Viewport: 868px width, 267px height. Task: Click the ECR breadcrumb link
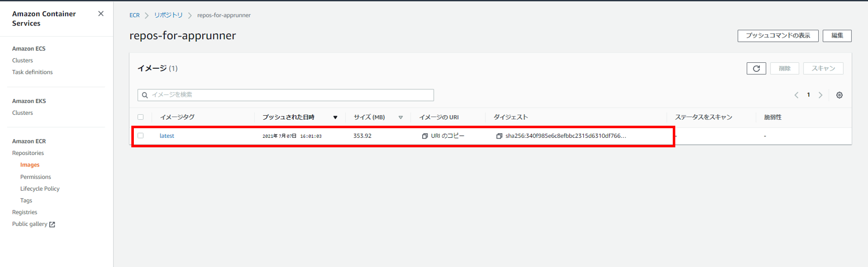tap(134, 15)
